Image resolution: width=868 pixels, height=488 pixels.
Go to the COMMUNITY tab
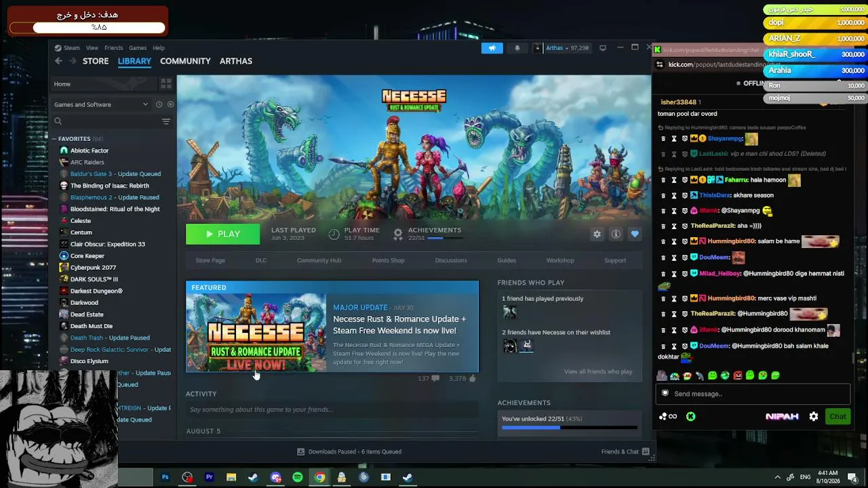pos(185,61)
